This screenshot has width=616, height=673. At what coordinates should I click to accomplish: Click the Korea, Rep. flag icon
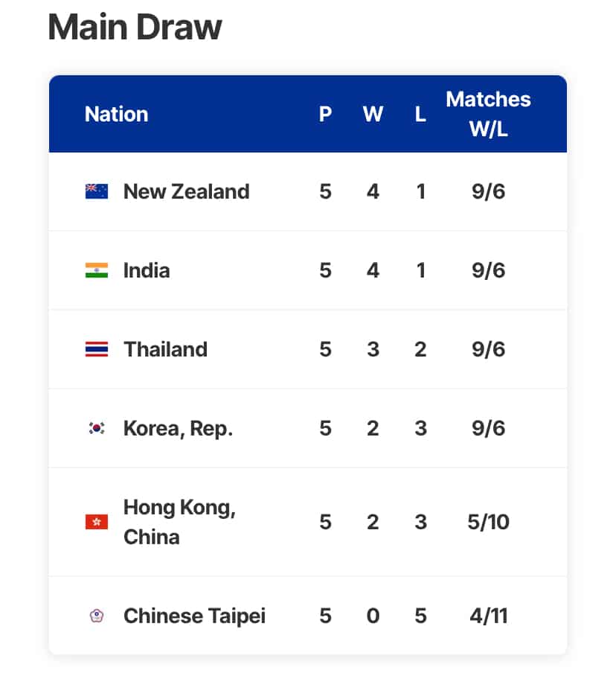(x=97, y=428)
